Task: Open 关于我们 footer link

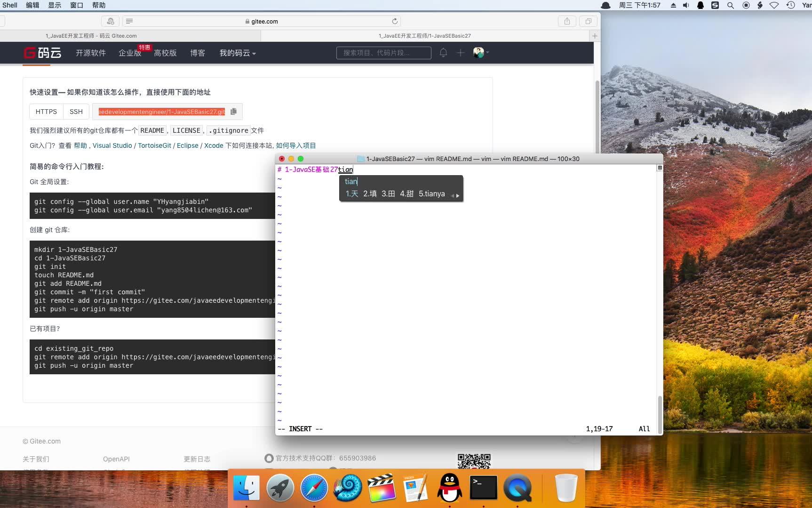Action: pos(36,459)
